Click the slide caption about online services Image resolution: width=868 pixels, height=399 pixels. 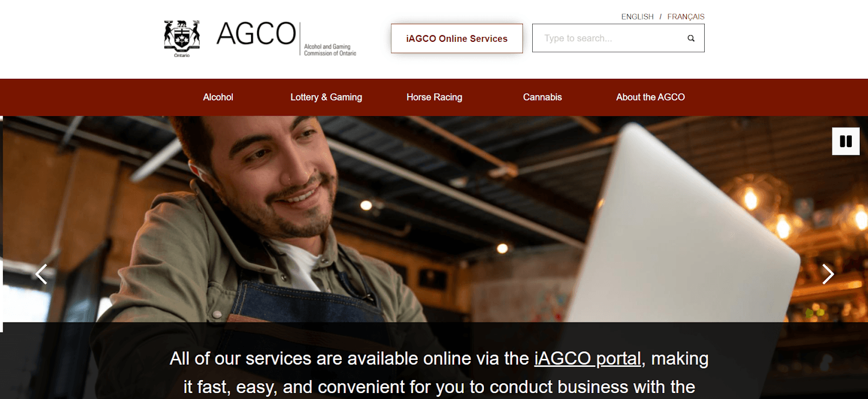click(x=439, y=372)
